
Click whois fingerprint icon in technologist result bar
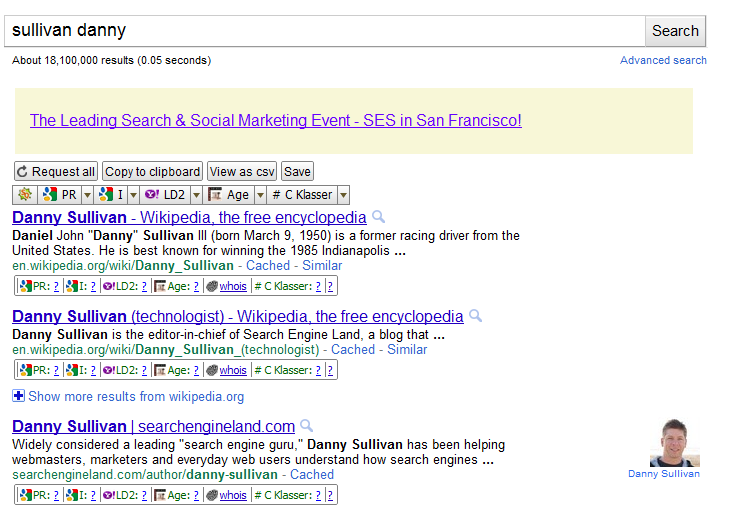(212, 370)
